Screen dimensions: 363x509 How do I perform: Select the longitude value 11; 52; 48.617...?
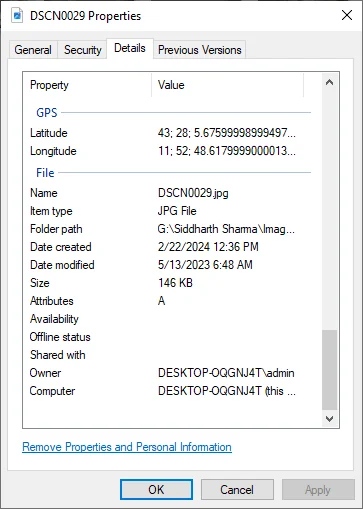point(227,151)
